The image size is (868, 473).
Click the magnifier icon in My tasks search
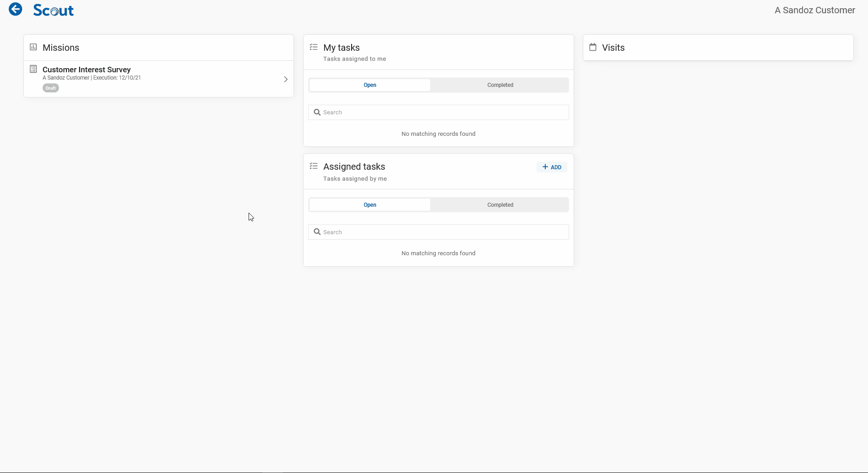[x=317, y=112]
